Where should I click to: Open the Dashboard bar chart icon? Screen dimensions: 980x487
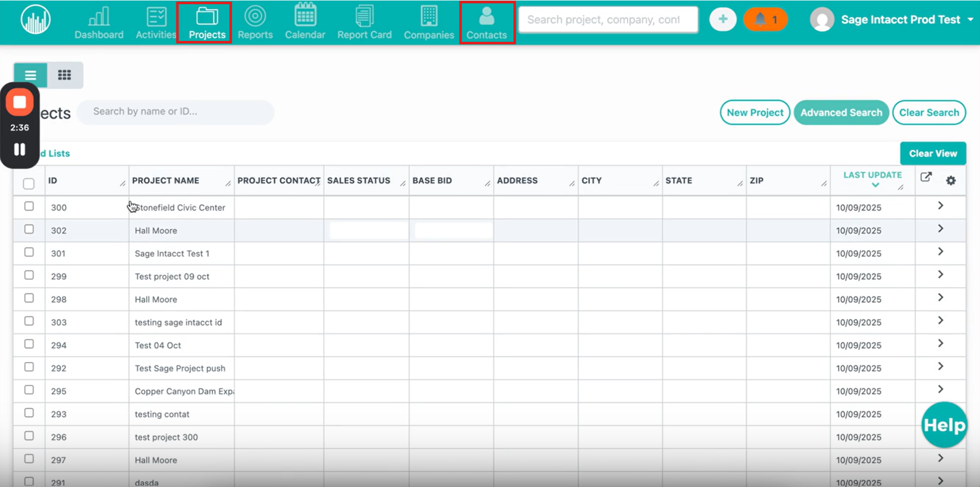99,17
